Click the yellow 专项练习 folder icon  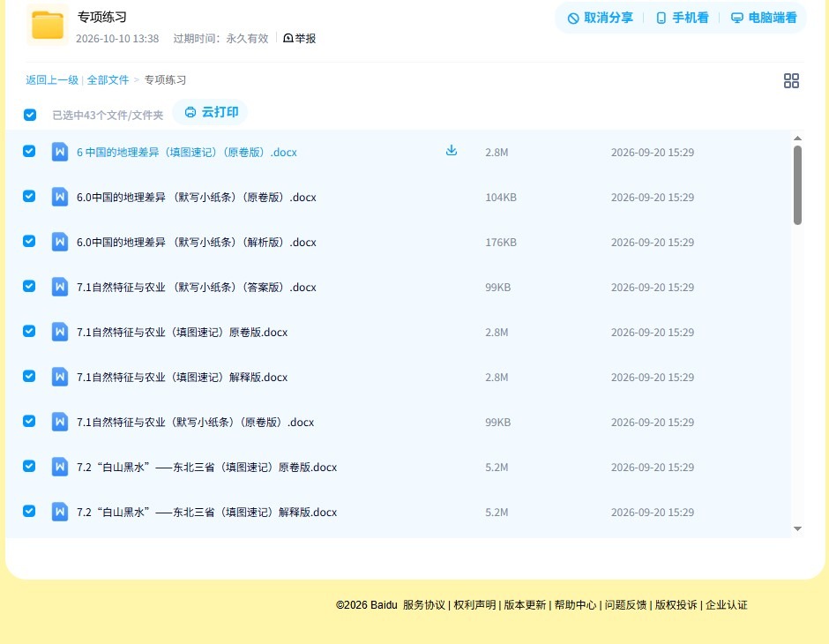coord(48,25)
